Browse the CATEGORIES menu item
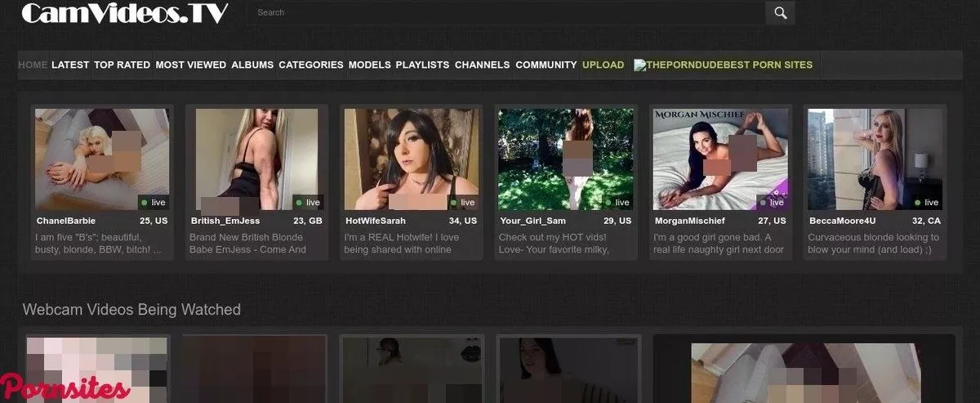This screenshot has width=980, height=403. coord(310,65)
